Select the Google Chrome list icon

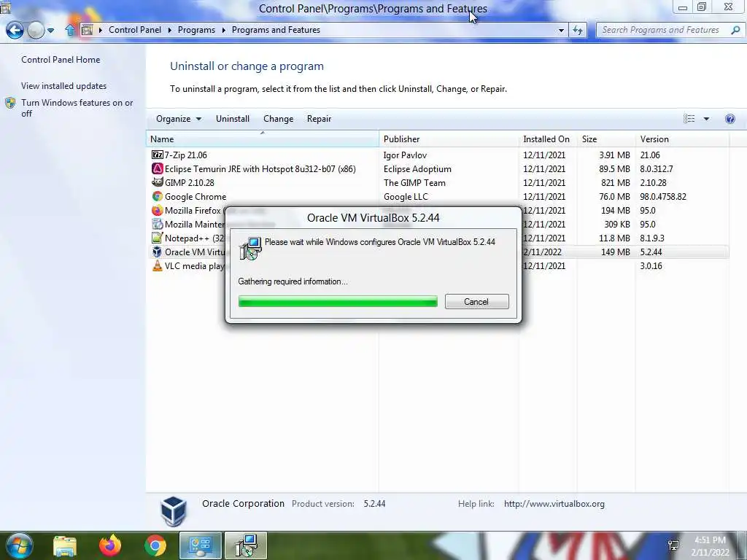tap(158, 196)
